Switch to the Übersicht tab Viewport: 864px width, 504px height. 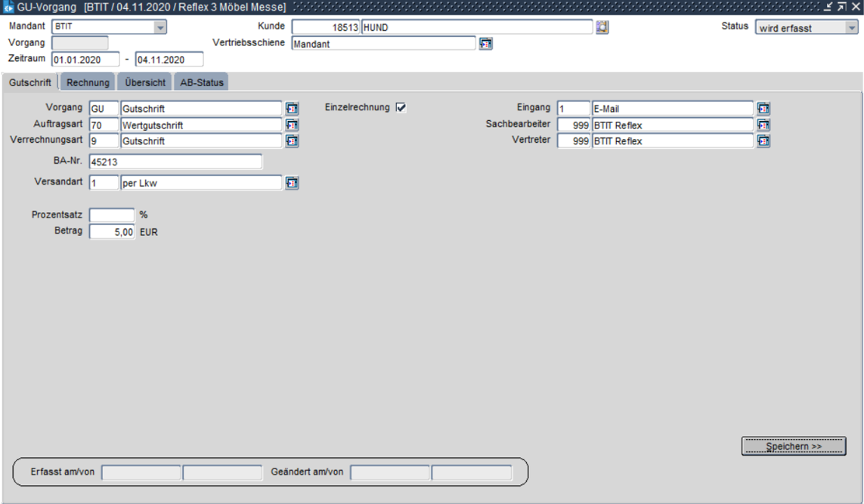click(x=145, y=82)
